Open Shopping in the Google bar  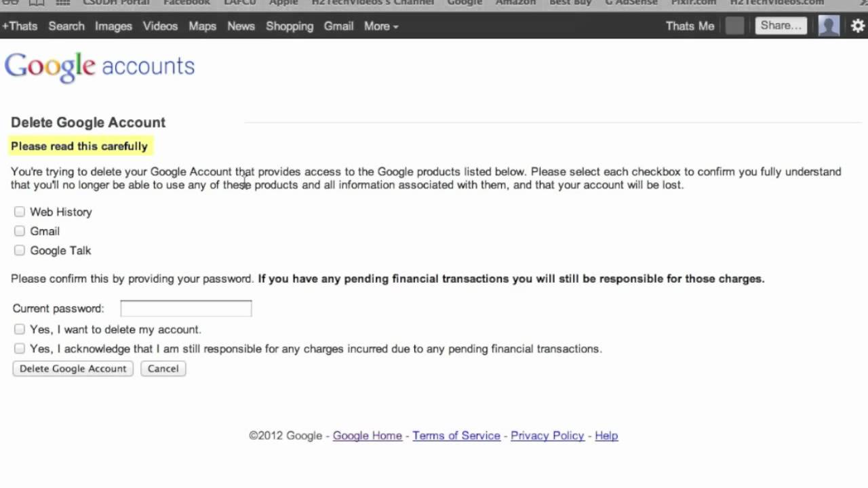(x=290, y=26)
